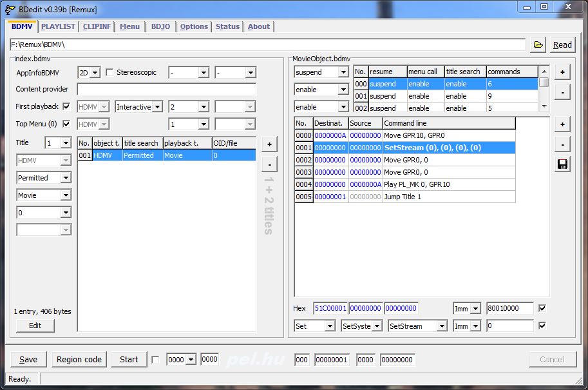Toggle the Stereoscopic checkbox

click(109, 72)
